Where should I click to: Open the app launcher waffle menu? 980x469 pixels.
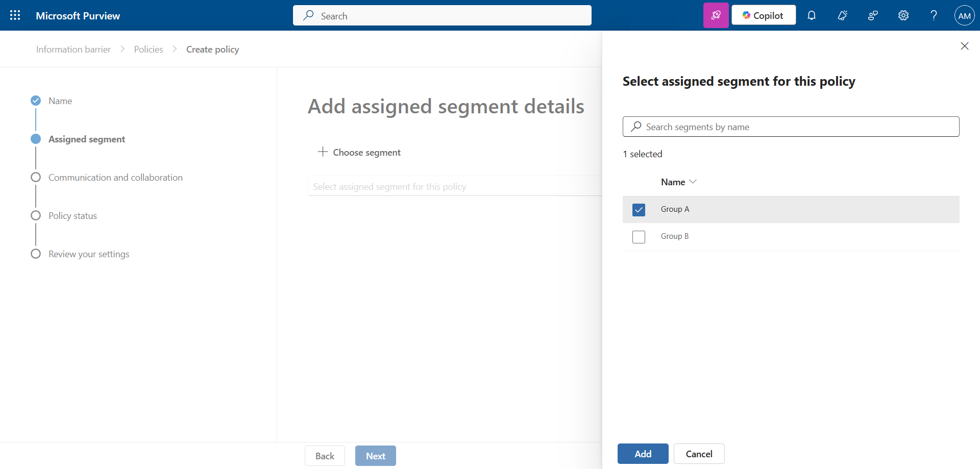pos(15,15)
